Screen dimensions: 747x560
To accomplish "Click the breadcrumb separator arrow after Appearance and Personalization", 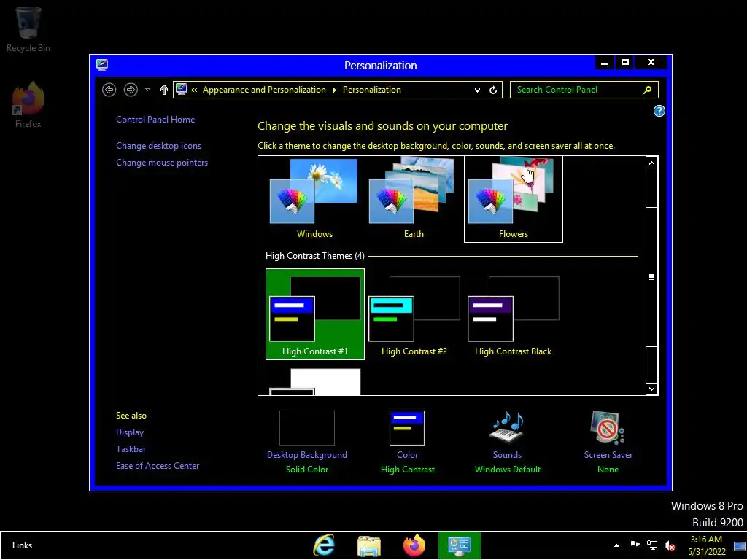I will (334, 90).
